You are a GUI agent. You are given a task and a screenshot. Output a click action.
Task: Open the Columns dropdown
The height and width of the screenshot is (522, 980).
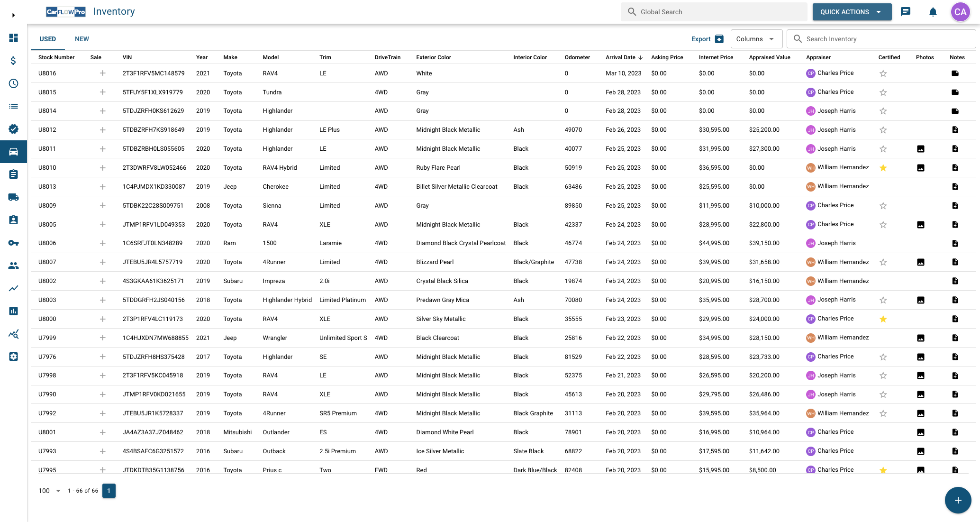pos(756,39)
